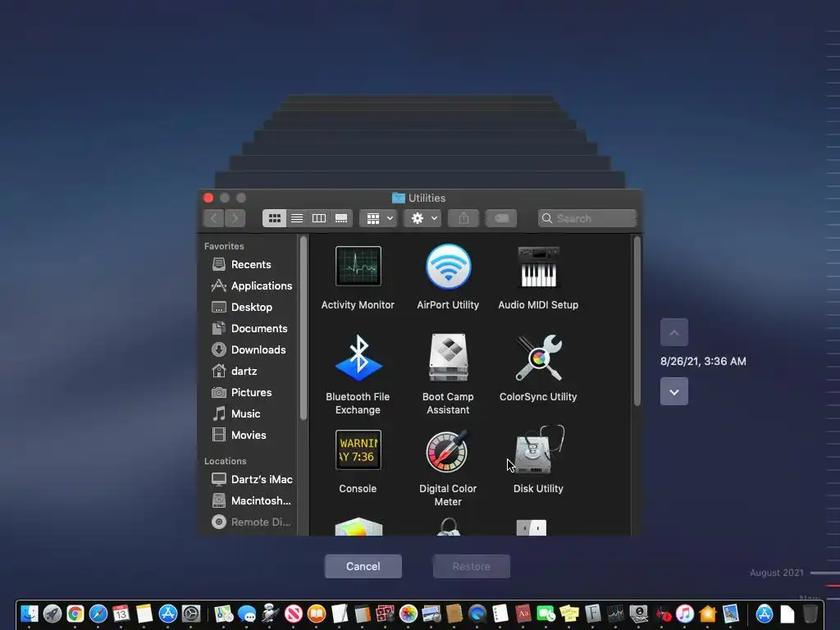Select the Disk Utility icon
The height and width of the screenshot is (630, 840).
[538, 450]
